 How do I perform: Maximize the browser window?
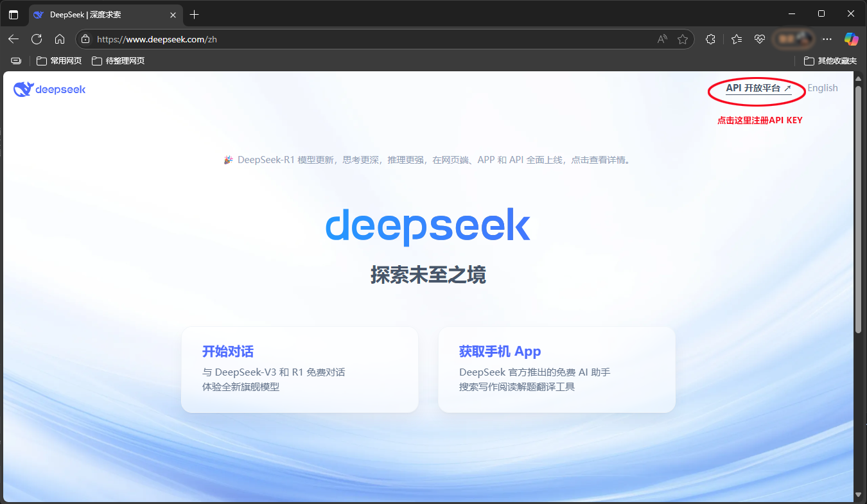pyautogui.click(x=821, y=13)
